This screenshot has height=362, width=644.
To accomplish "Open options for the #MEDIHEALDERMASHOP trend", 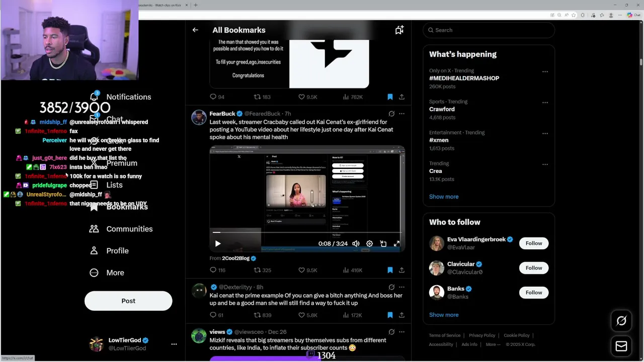I will (545, 72).
